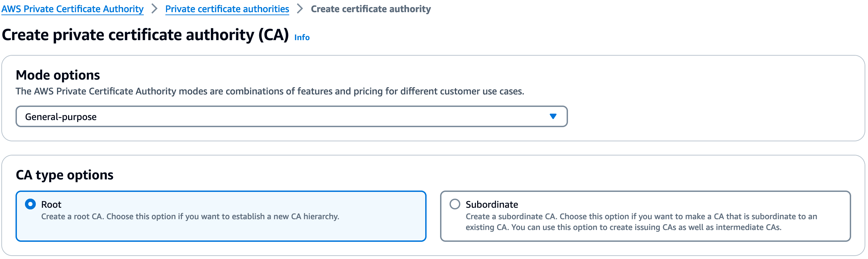The image size is (868, 259).
Task: Click the 'Subordinate' option label text
Action: tap(492, 204)
